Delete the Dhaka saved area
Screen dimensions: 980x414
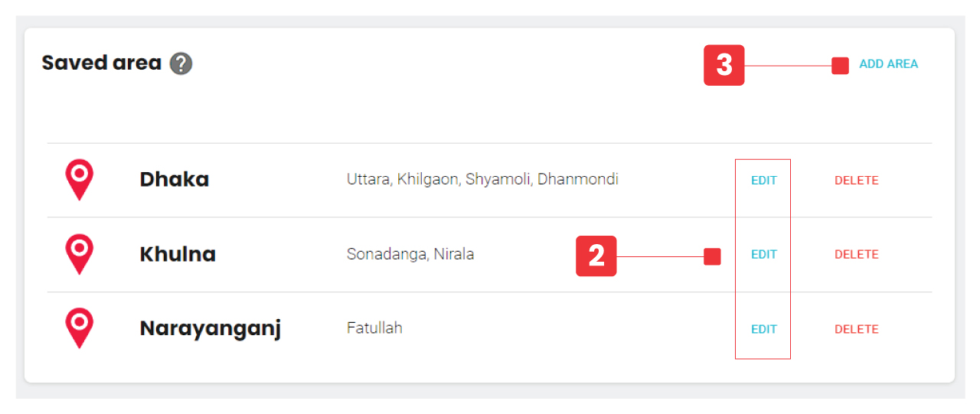click(856, 181)
